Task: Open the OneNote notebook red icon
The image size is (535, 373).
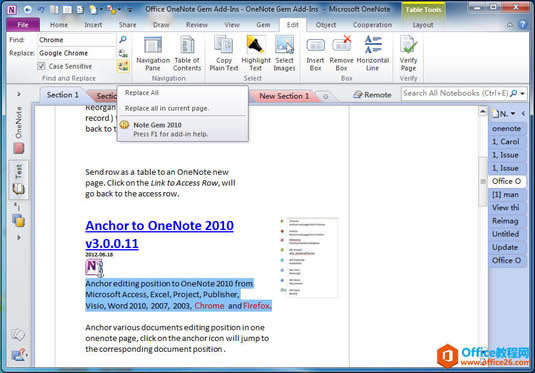Action: pyautogui.click(x=19, y=148)
